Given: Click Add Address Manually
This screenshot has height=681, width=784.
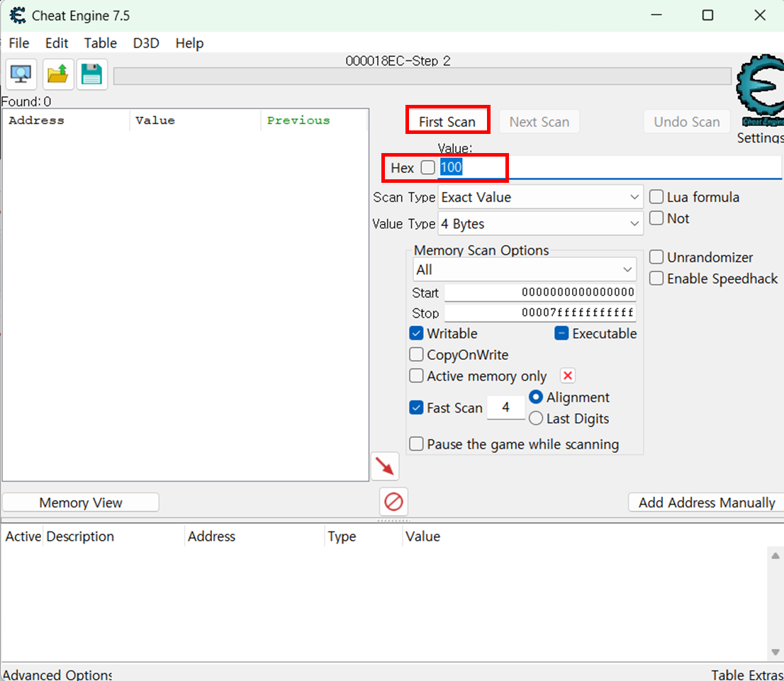Looking at the screenshot, I should tap(706, 502).
